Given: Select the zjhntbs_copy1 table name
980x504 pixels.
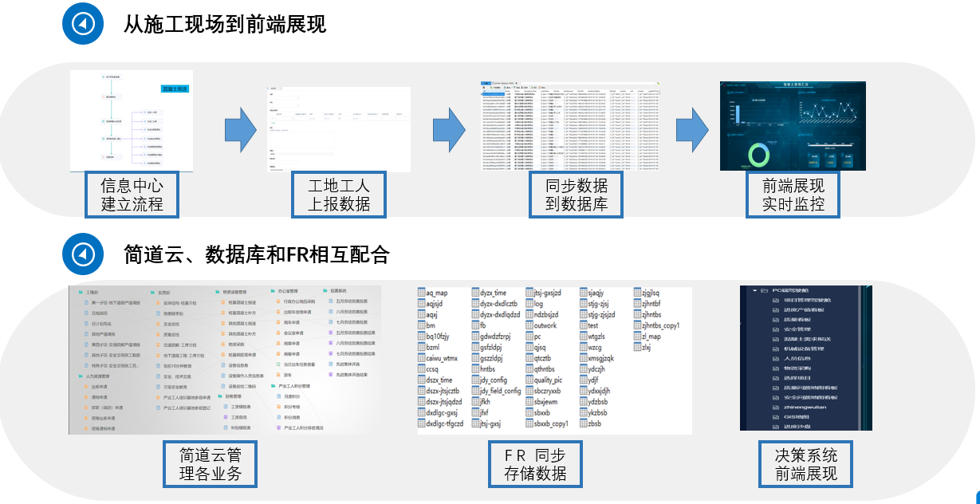Looking at the screenshot, I should (660, 325).
